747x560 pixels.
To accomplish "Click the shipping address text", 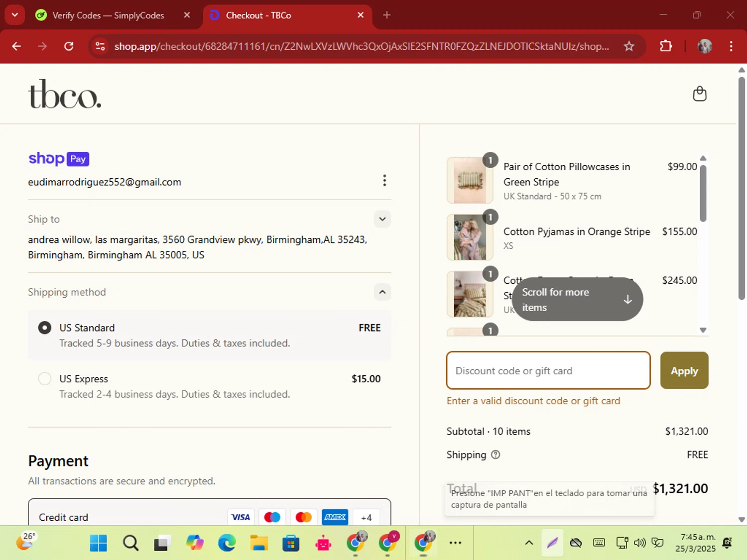I will [x=197, y=247].
